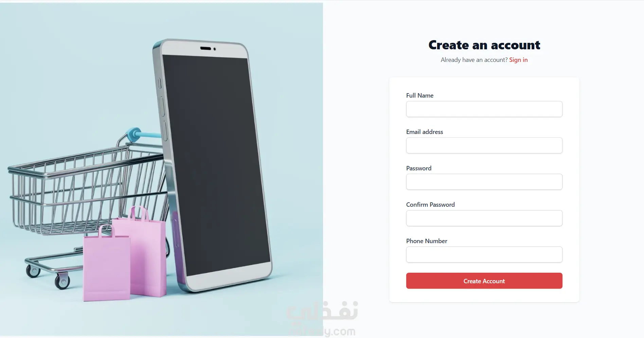Click the Confirm Password label
Viewport: 644px width, 338px height.
click(x=430, y=205)
